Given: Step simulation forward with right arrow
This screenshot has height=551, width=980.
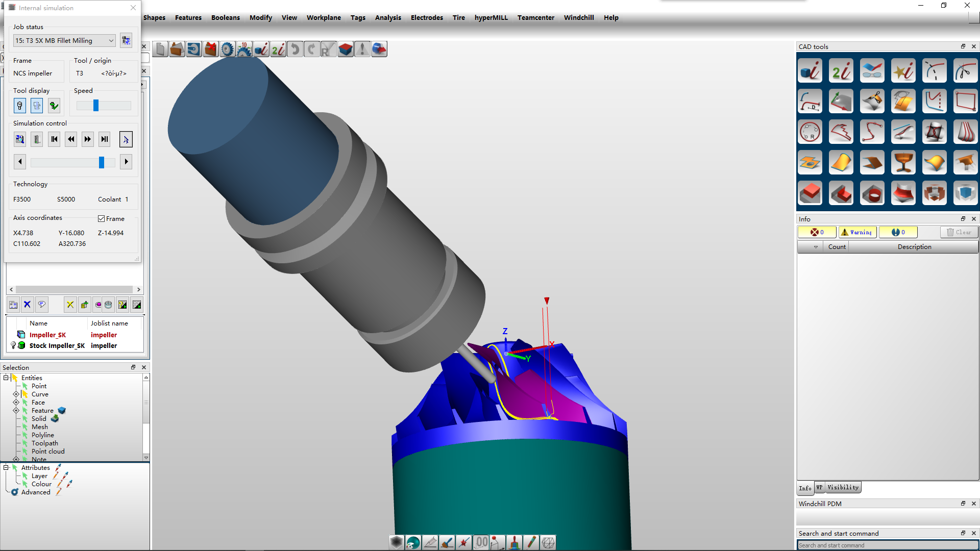Looking at the screenshot, I should 126,162.
